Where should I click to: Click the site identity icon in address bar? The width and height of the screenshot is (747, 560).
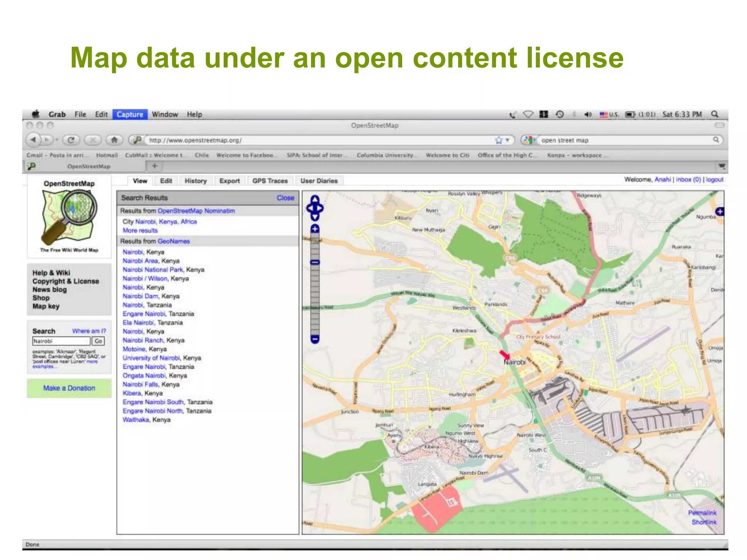(x=137, y=140)
